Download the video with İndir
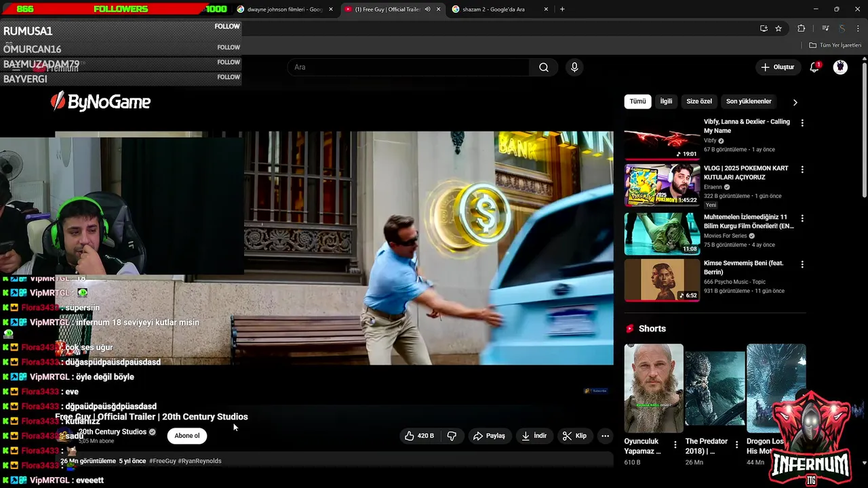This screenshot has width=868, height=488. 534,436
